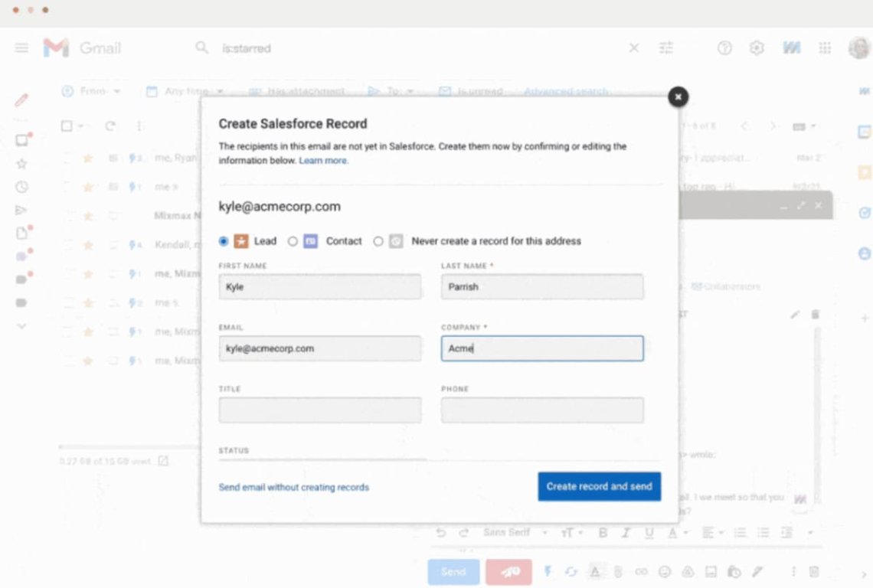
Task: Click the Phone input field
Action: pyautogui.click(x=541, y=410)
